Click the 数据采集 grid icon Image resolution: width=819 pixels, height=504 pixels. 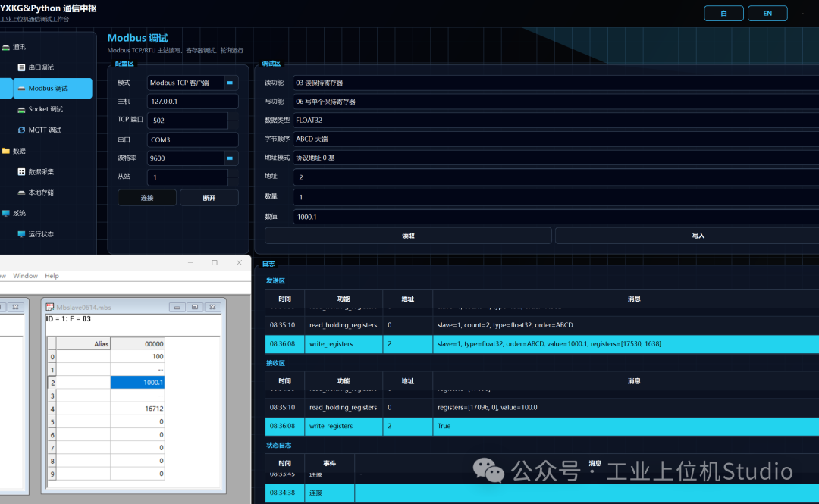pyautogui.click(x=21, y=172)
